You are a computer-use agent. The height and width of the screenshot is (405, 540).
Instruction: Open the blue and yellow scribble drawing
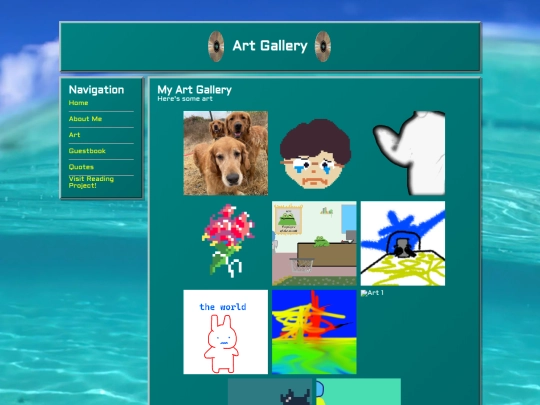[x=403, y=243]
